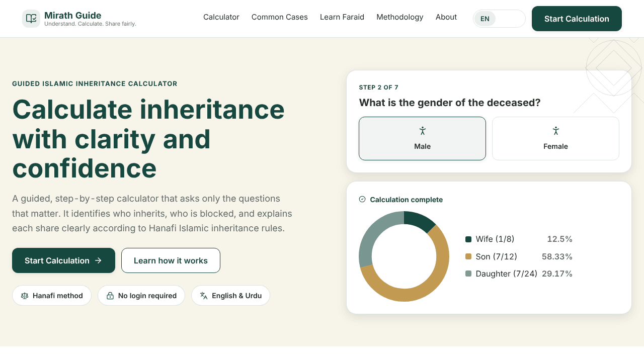Click Learn how it works button
Image resolution: width=644 pixels, height=362 pixels.
click(171, 260)
